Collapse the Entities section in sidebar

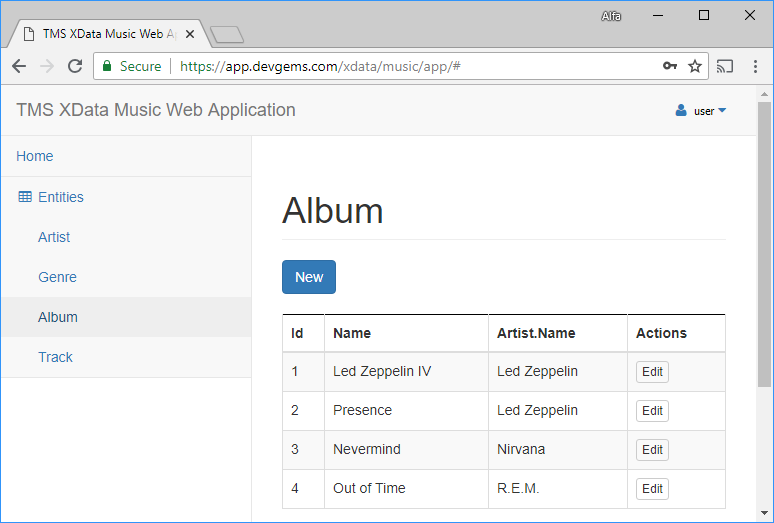(x=60, y=197)
